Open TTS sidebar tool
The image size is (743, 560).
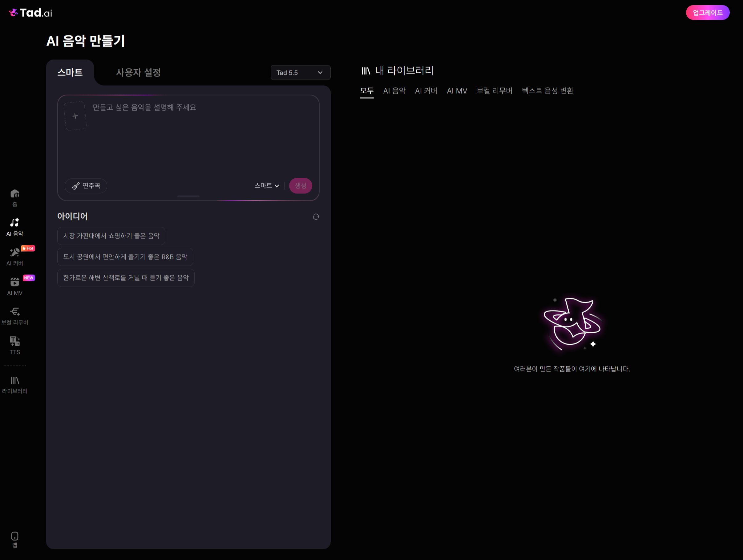[x=15, y=346]
